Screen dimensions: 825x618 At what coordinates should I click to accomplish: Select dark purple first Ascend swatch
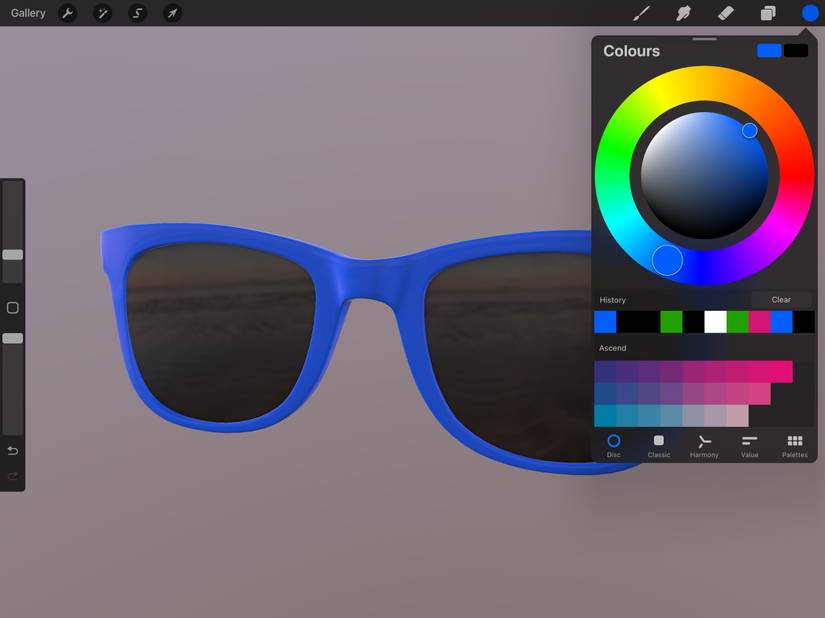pos(605,371)
